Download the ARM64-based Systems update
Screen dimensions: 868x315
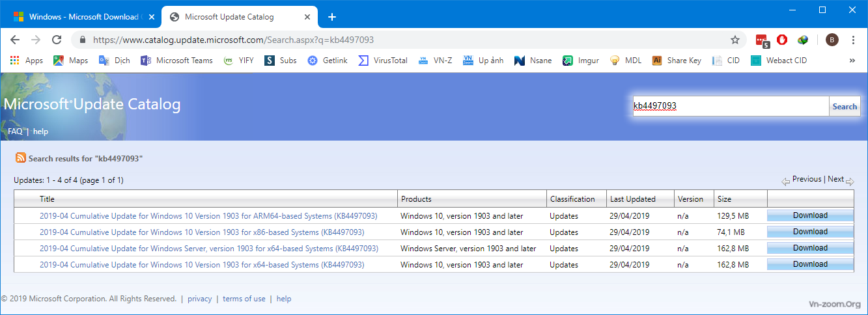click(810, 215)
